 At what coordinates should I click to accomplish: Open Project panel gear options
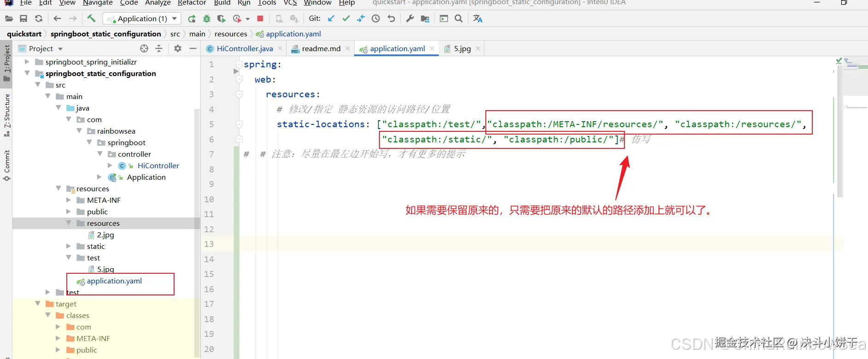pyautogui.click(x=178, y=48)
